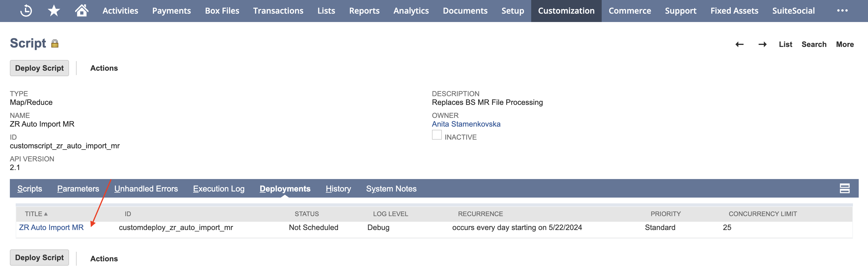Click the top Deploy Script button
Screen dimensions: 868x270
pyautogui.click(x=39, y=68)
